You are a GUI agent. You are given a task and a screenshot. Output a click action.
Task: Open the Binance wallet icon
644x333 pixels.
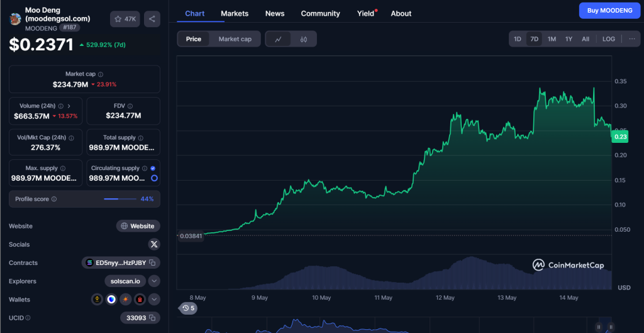97,300
